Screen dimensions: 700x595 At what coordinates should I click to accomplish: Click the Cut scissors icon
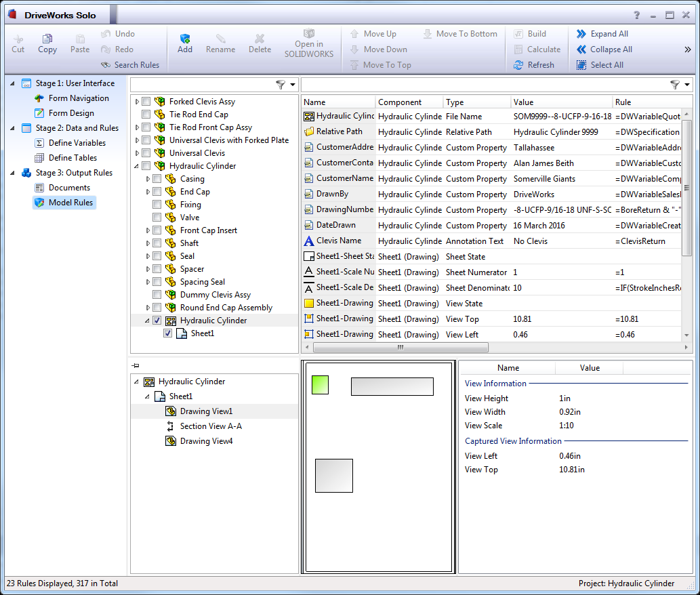coord(18,38)
